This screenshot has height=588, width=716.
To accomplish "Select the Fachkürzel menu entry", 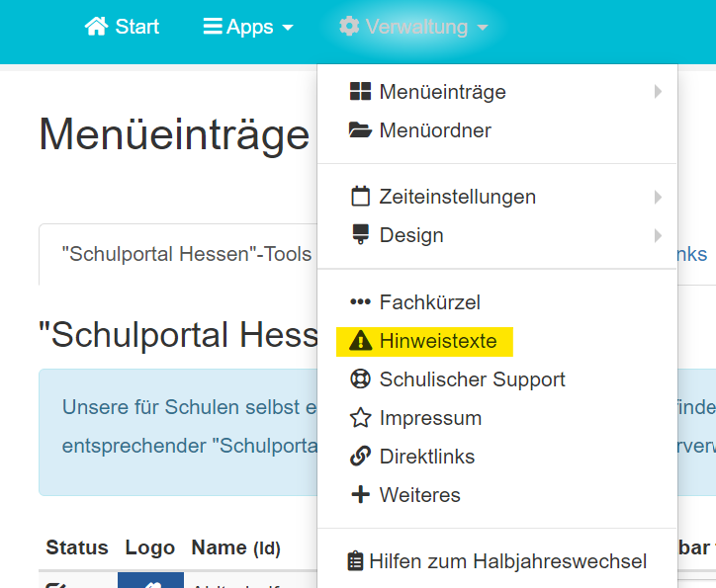I will tap(429, 302).
